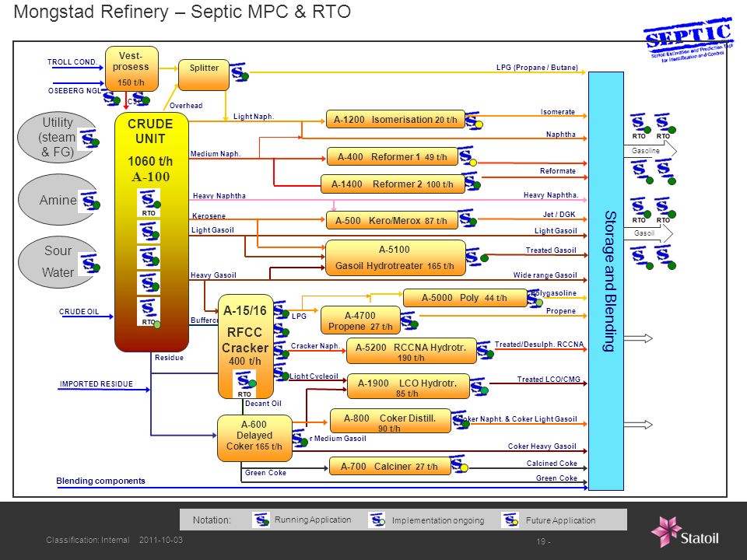Click the Reformate product label

pos(557,170)
